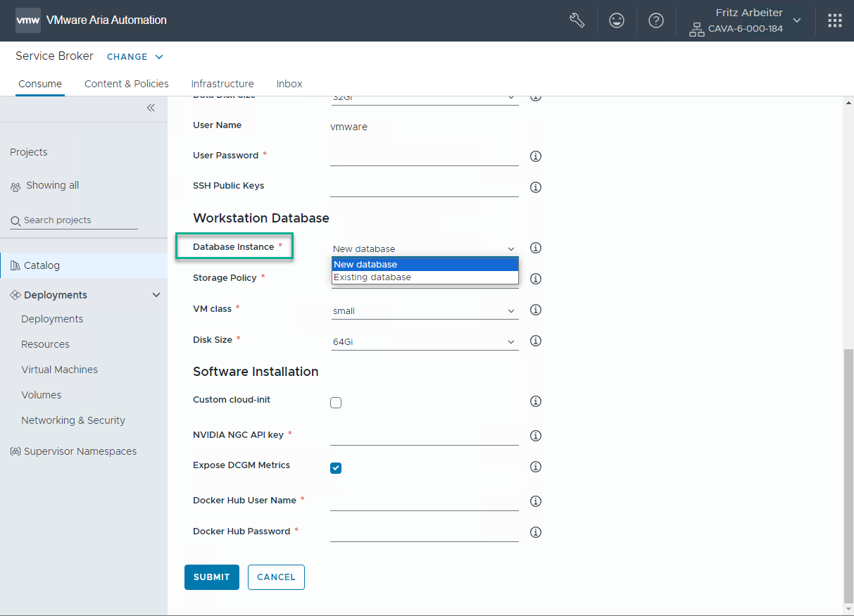Open Networking & Security in sidebar

(73, 420)
